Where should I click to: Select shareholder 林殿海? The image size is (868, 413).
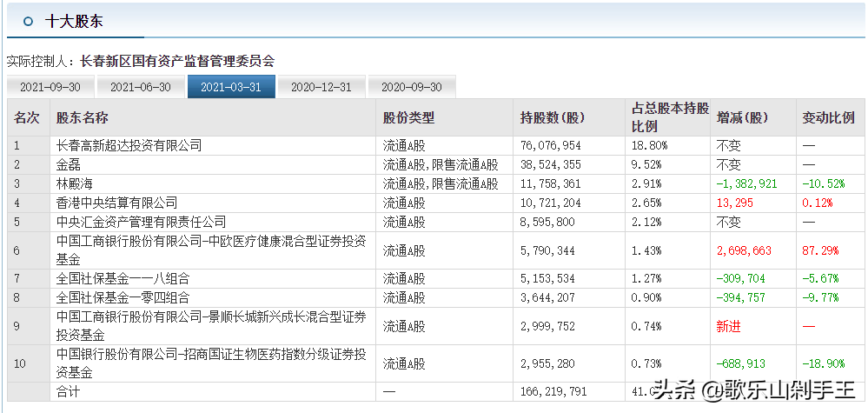[x=76, y=183]
